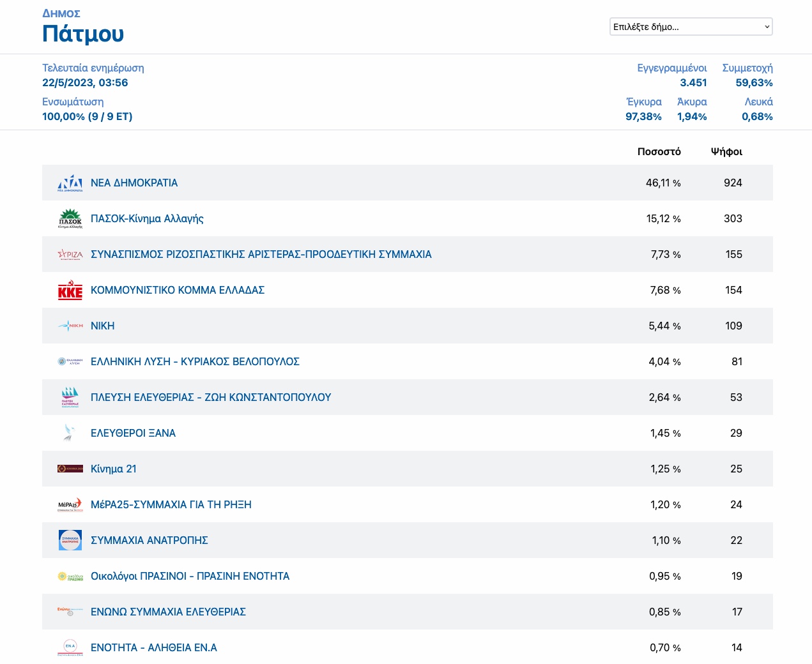Click the percentage '15,12 %'
The width and height of the screenshot is (812, 664).
[664, 218]
